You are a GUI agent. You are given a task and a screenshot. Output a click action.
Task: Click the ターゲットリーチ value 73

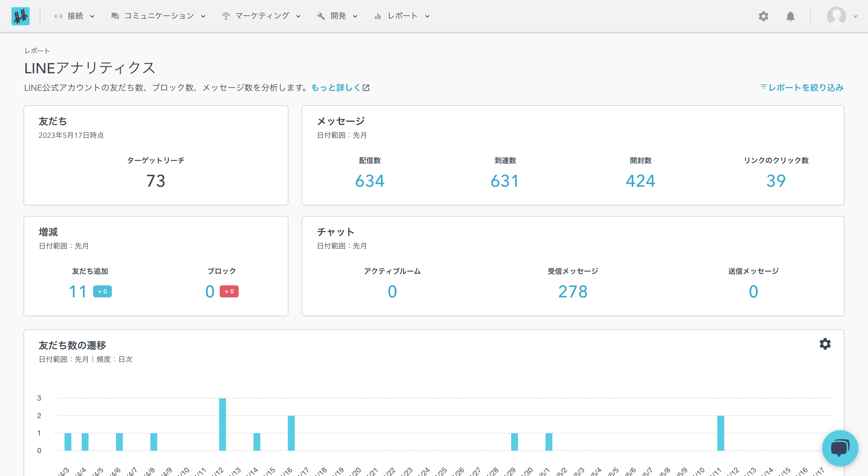pos(156,181)
